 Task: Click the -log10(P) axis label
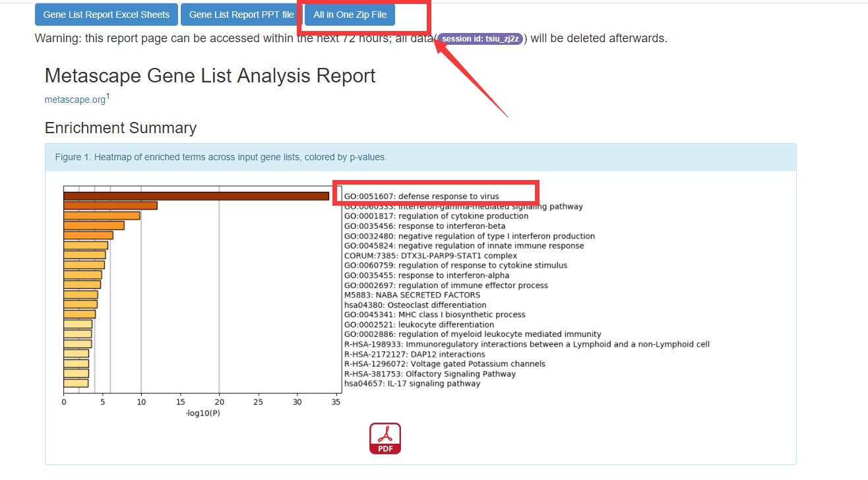pyautogui.click(x=202, y=413)
